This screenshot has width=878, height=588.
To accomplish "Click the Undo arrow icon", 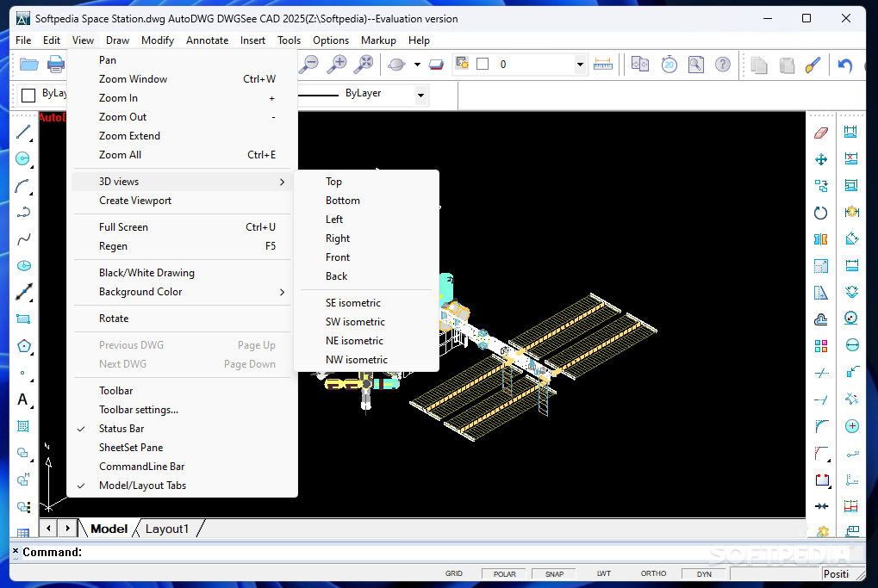I will (x=844, y=65).
